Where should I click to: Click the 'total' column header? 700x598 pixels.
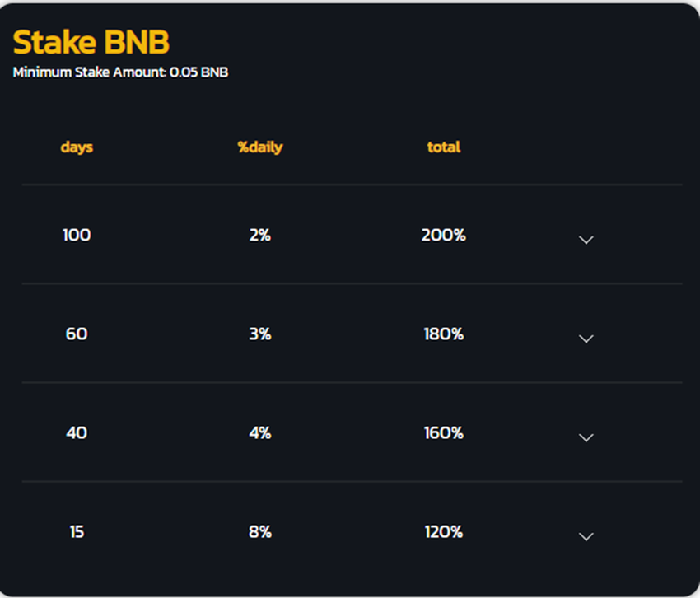tap(443, 147)
